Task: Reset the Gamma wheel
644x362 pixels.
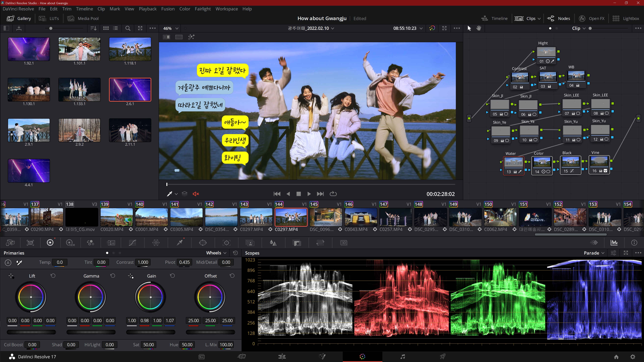Action: (x=113, y=276)
